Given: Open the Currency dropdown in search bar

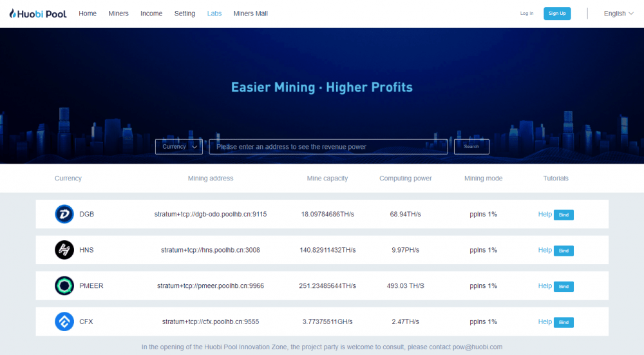Looking at the screenshot, I should point(179,147).
